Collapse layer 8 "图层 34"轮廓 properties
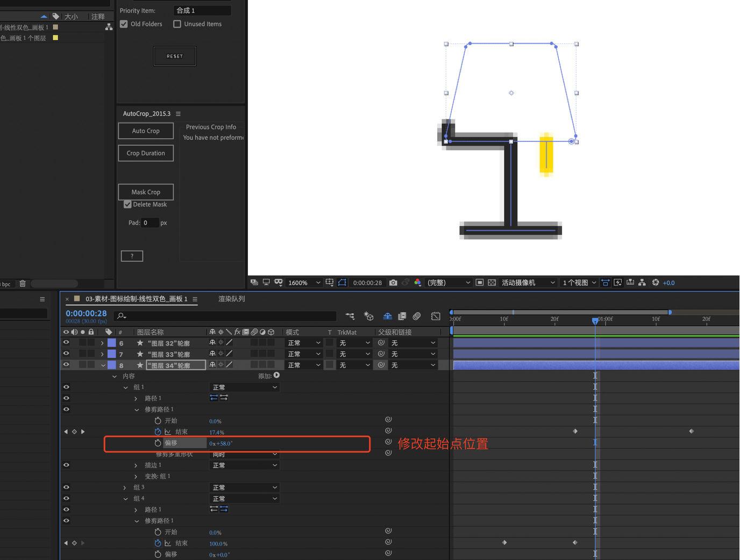 coord(103,365)
